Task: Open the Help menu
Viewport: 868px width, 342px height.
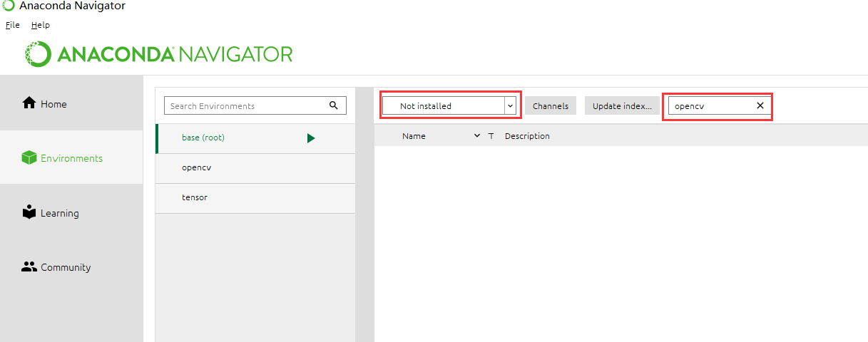Action: pyautogui.click(x=41, y=25)
